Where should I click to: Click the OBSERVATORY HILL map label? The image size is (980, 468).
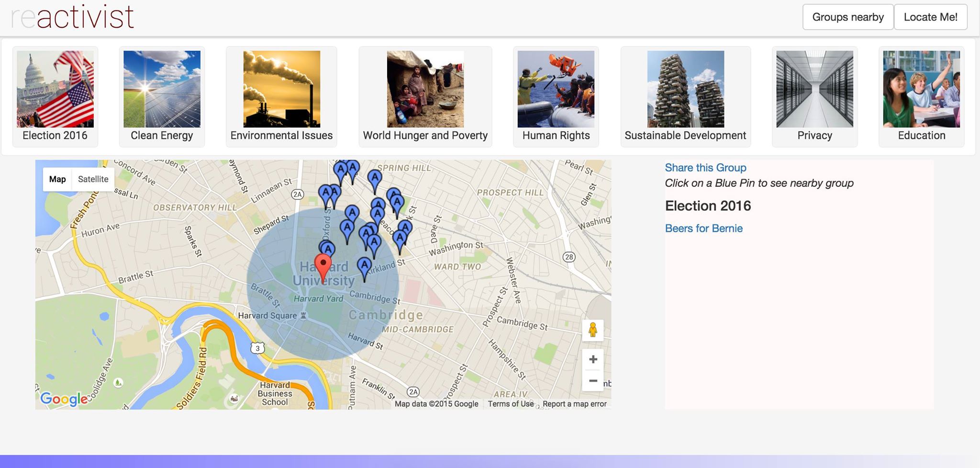click(x=195, y=207)
